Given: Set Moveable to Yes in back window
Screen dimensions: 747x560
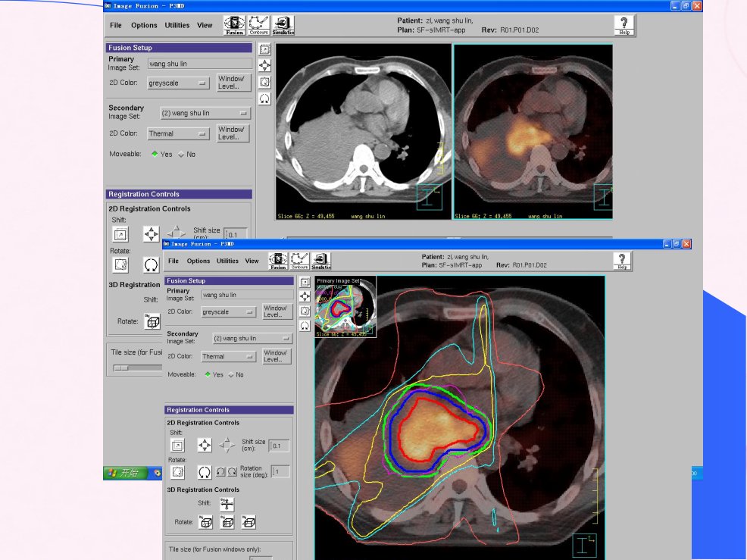Looking at the screenshot, I should click(161, 154).
